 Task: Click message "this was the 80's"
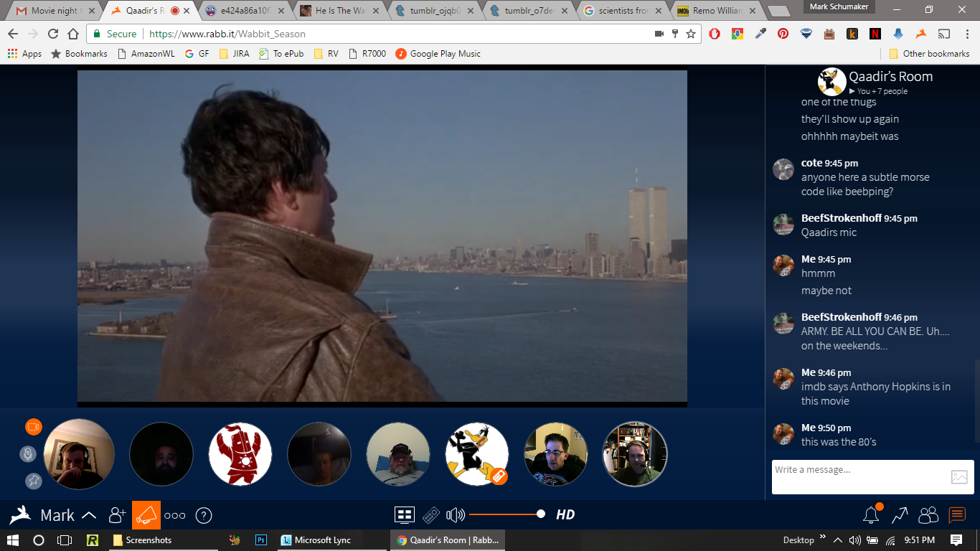tap(839, 442)
